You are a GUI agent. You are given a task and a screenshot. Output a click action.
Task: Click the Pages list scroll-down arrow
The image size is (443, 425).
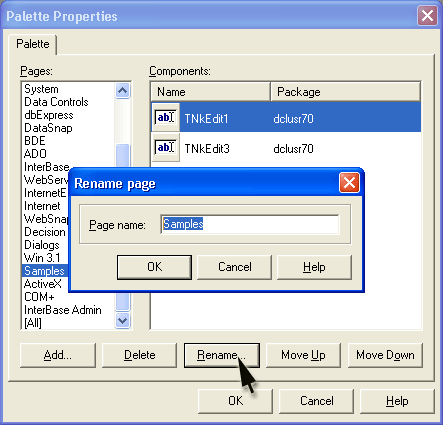[x=122, y=321]
